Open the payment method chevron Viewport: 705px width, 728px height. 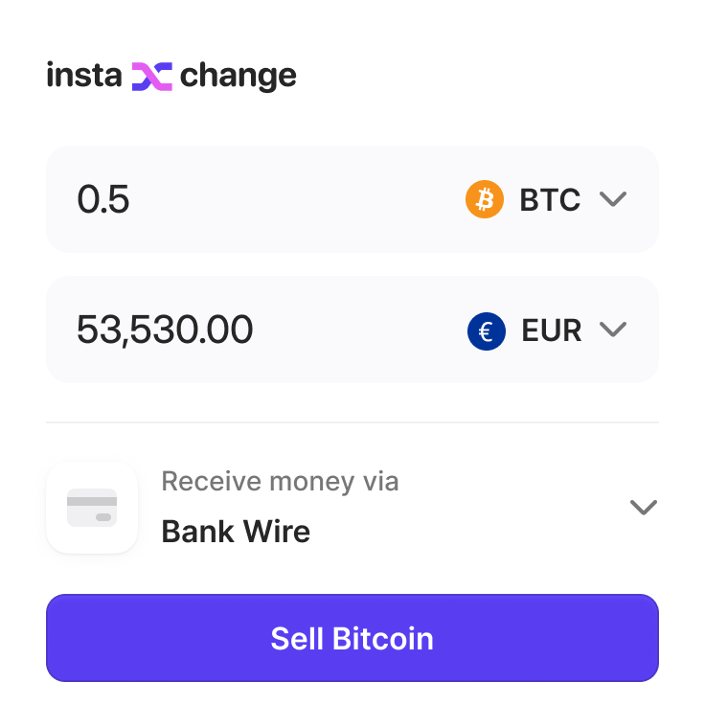643,507
